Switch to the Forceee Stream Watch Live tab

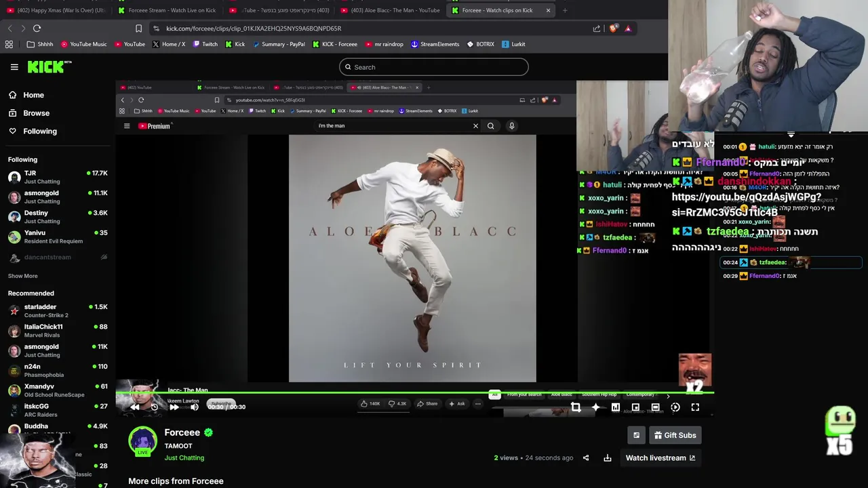[166, 10]
